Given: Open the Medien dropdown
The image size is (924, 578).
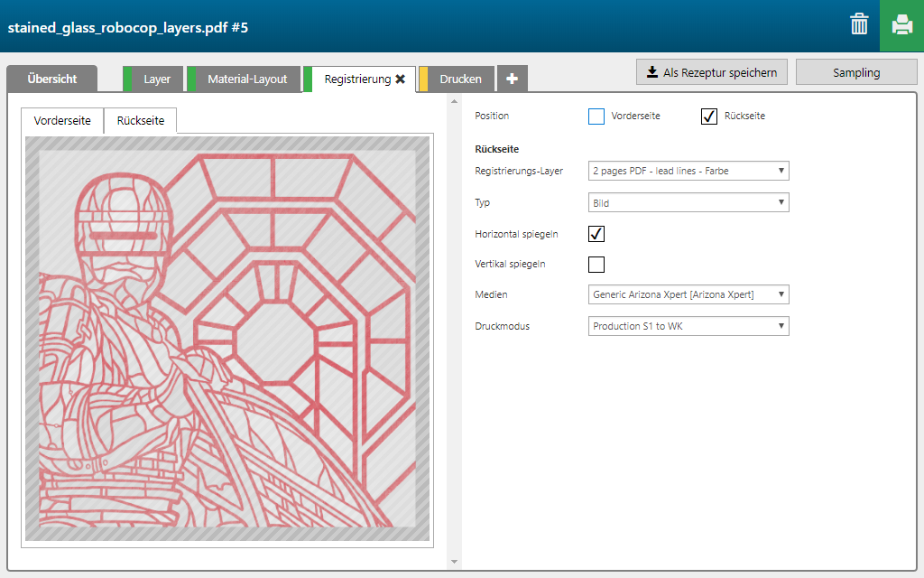Looking at the screenshot, I should coord(688,294).
